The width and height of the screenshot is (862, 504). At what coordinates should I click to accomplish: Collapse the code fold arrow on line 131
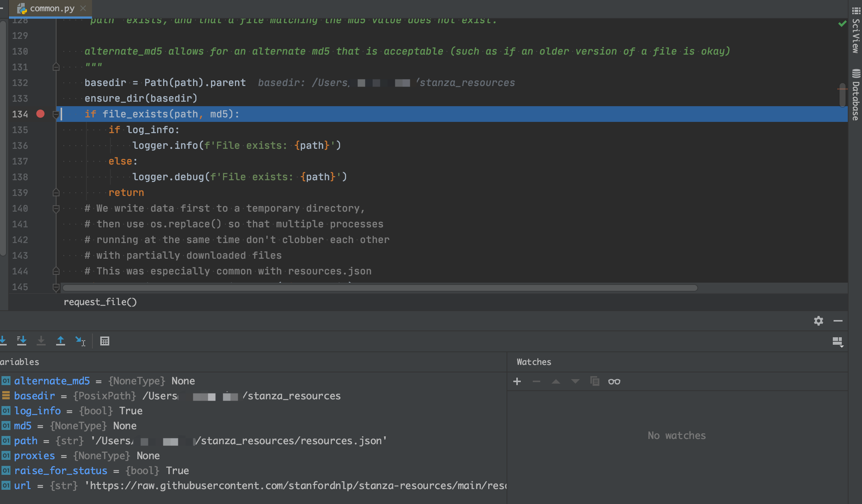(56, 67)
